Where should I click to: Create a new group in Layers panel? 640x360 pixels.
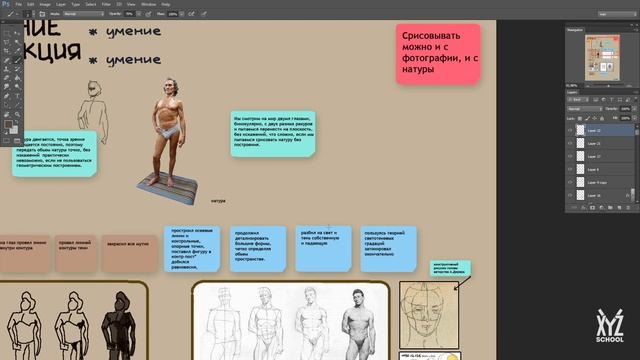pos(610,208)
